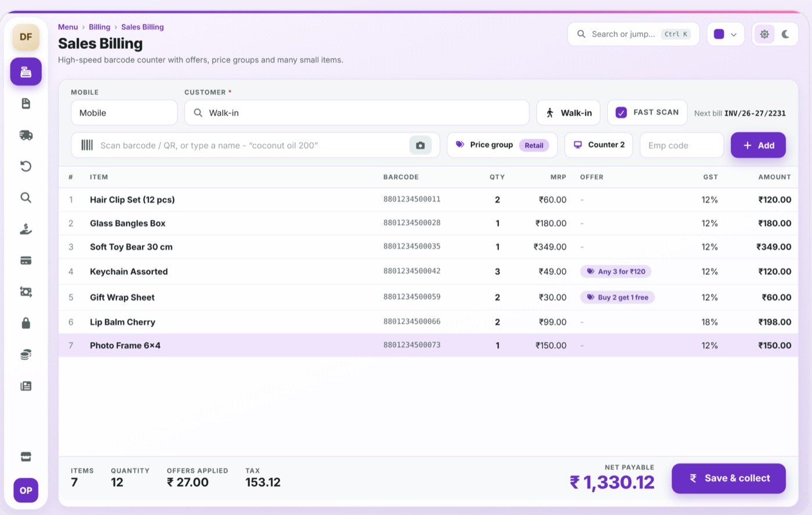Open the Search or jump box
Screen dimensions: 812x515
coord(633,34)
